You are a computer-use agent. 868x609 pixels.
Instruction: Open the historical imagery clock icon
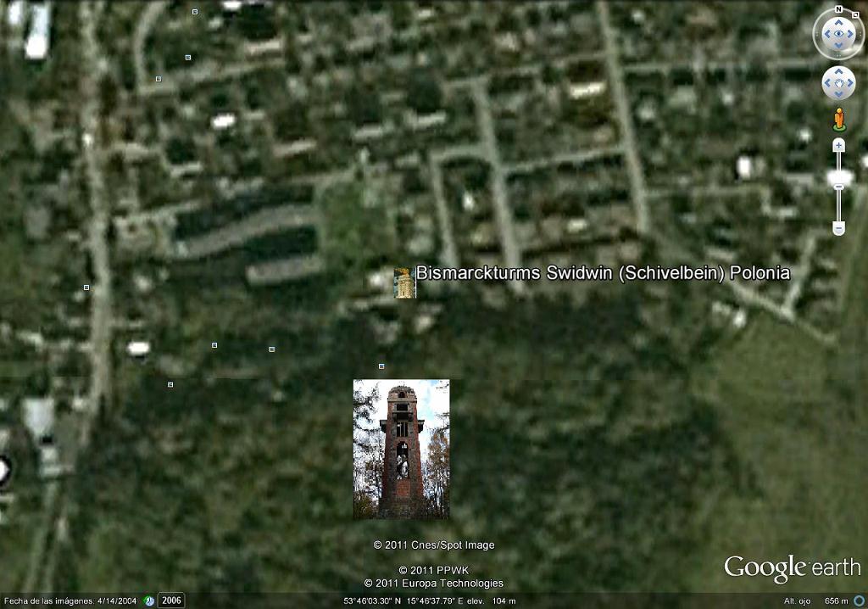click(x=149, y=601)
